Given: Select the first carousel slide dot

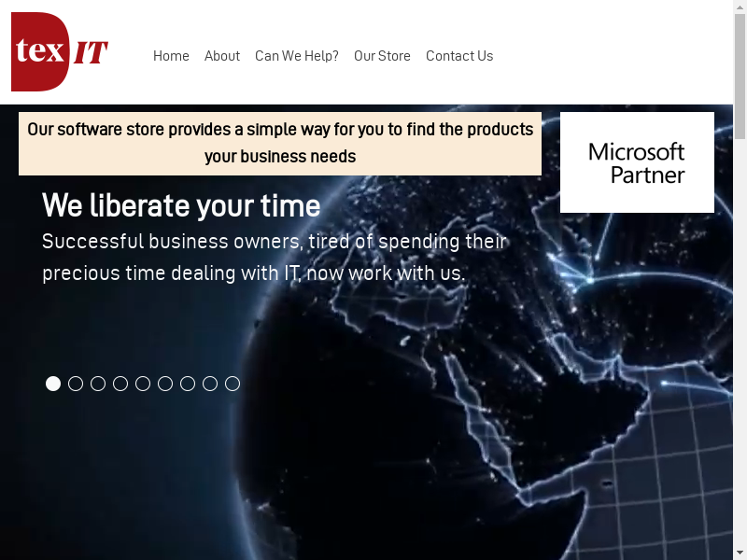Looking at the screenshot, I should 53,384.
